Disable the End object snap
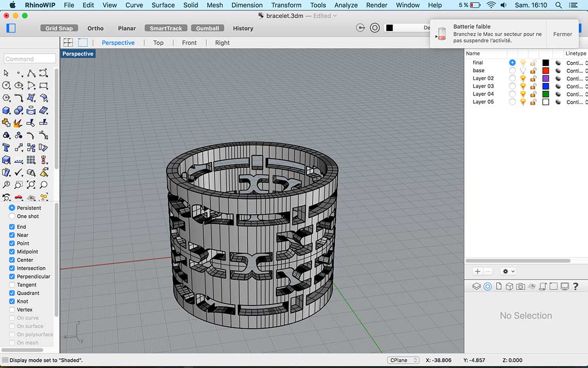The image size is (588, 368). pos(12,227)
